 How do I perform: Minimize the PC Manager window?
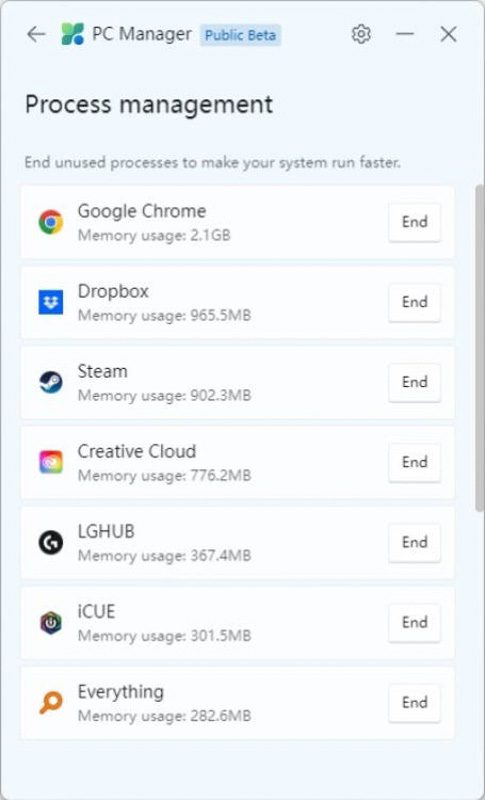pyautogui.click(x=405, y=34)
